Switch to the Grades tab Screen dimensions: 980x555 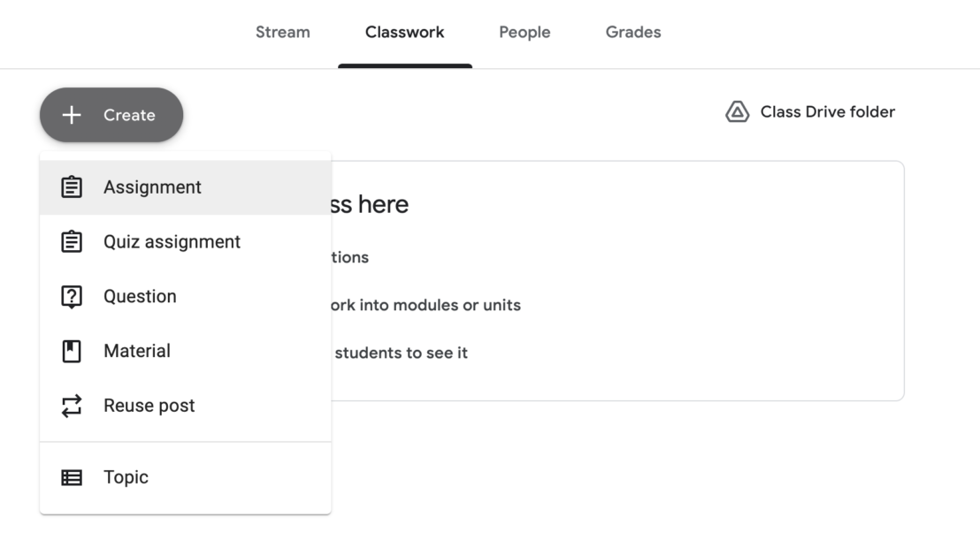[x=632, y=32]
